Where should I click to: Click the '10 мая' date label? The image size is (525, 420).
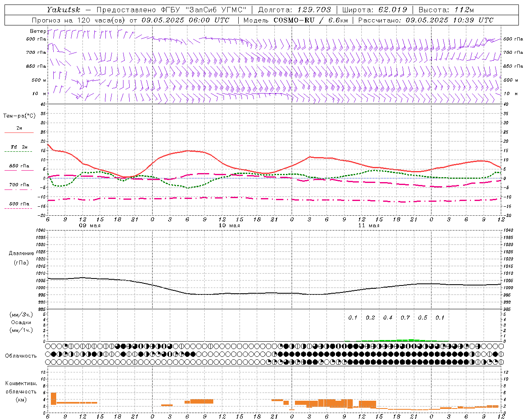click(x=229, y=226)
